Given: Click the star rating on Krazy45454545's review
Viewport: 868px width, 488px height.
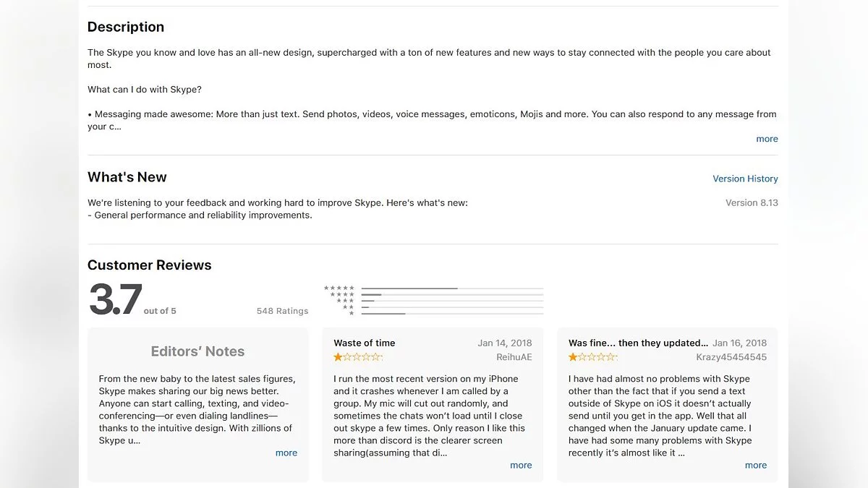Looking at the screenshot, I should 592,357.
